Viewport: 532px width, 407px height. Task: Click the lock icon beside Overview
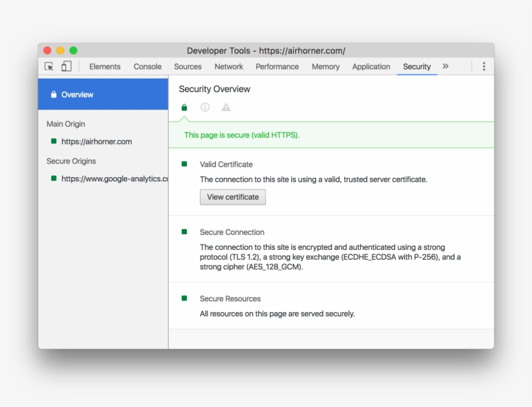coord(54,95)
